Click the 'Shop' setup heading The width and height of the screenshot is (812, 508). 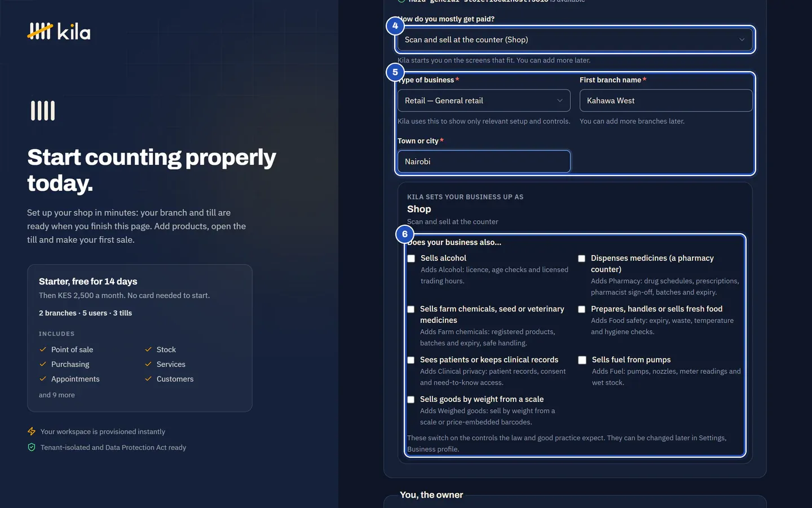[x=419, y=209]
